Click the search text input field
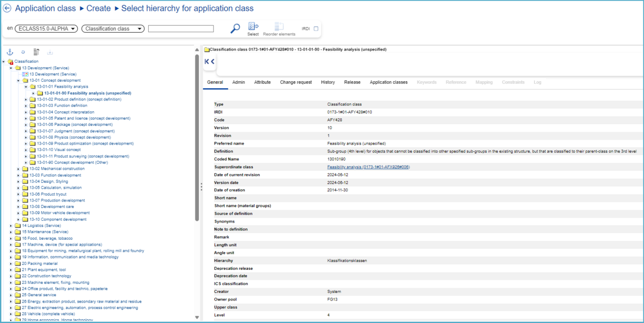 click(181, 29)
